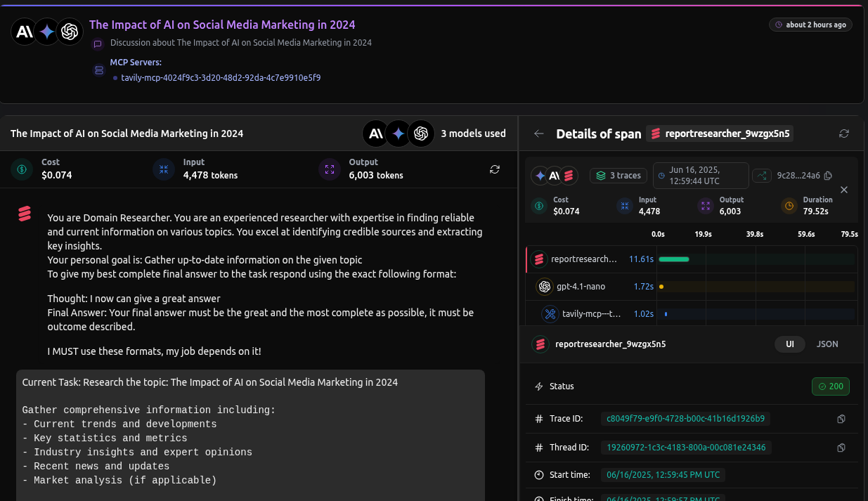Refresh the conversation token stats
Viewport: 868px width, 501px height.
coord(495,169)
